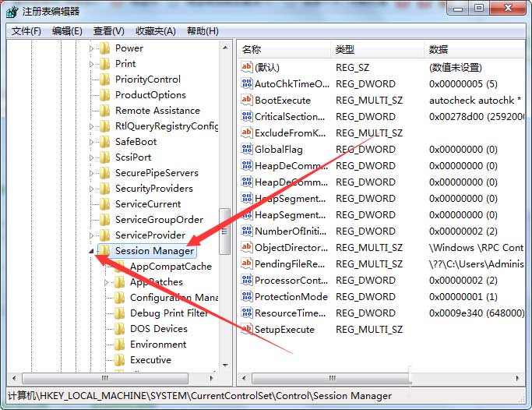Click the PriorityControl folder icon
This screenshot has height=410, width=532.
[x=105, y=80]
